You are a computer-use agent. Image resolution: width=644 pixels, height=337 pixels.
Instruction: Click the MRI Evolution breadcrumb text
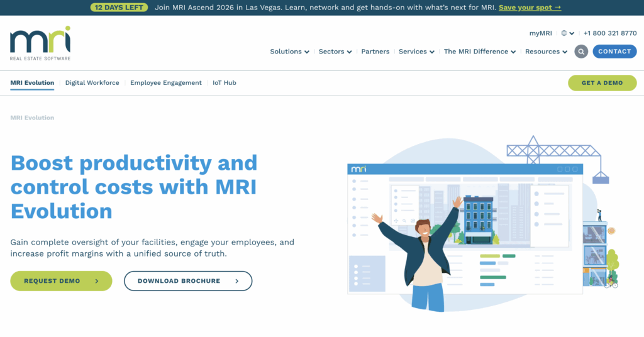coord(32,118)
